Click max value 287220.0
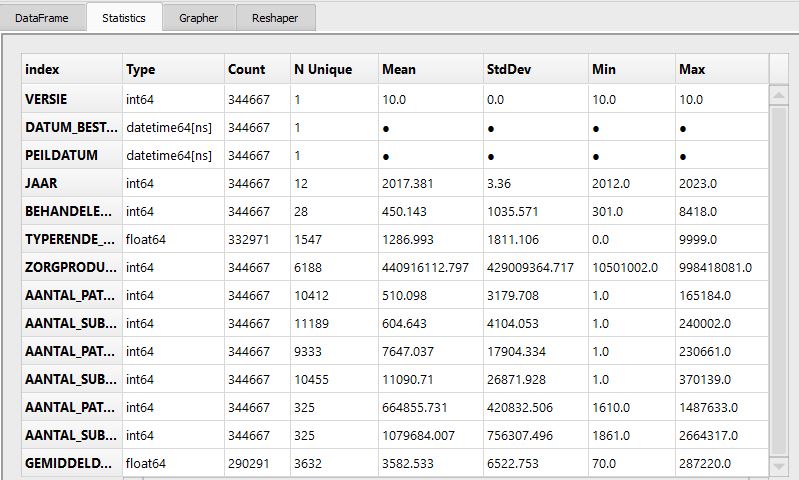The width and height of the screenshot is (799, 480). 705,464
